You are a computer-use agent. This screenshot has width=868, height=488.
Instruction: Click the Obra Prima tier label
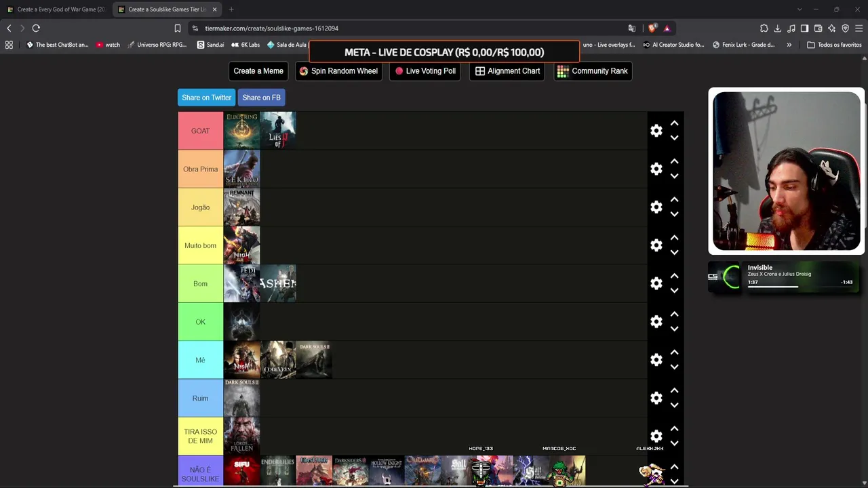[x=201, y=169]
